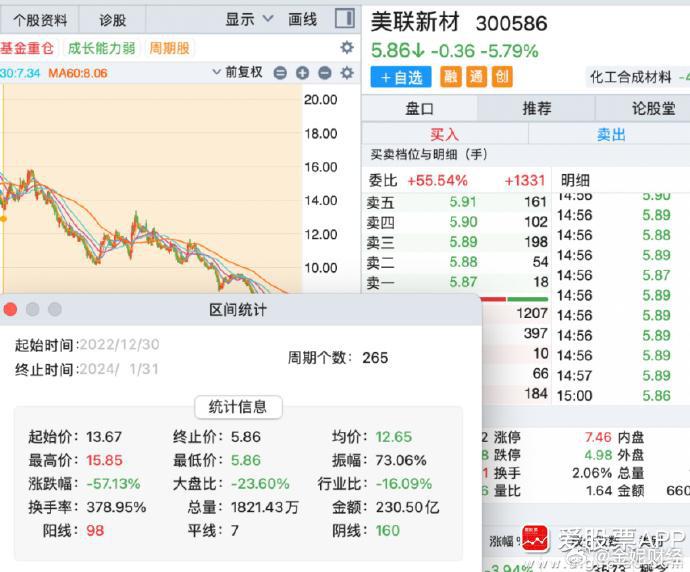
Task: Toggle the side panel layout icon
Action: pos(345,19)
